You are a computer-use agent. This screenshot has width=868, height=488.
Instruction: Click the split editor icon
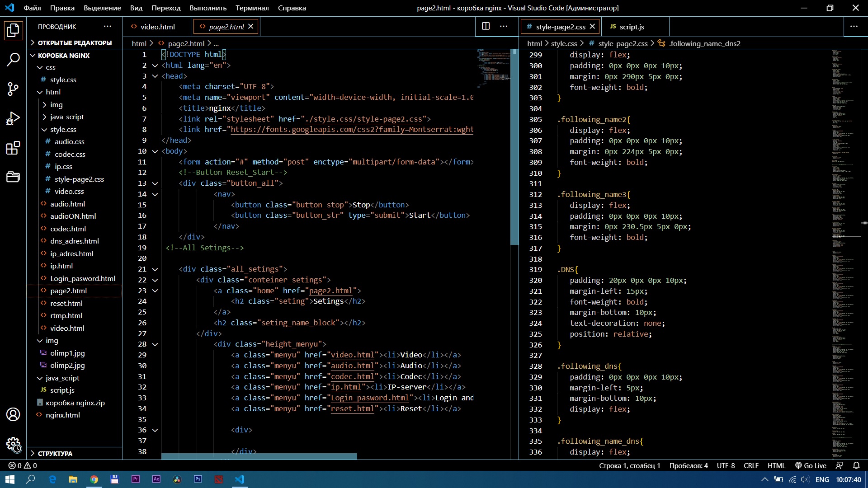coord(486,26)
